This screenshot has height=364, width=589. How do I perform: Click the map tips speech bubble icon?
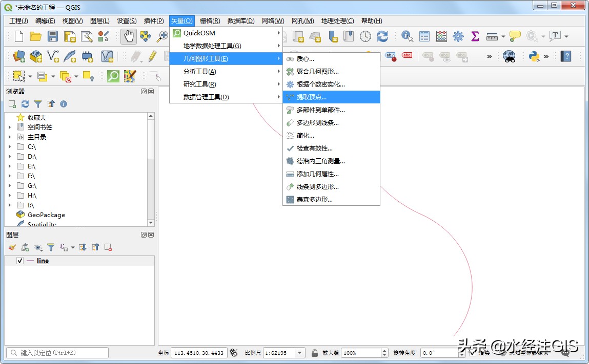[515, 36]
